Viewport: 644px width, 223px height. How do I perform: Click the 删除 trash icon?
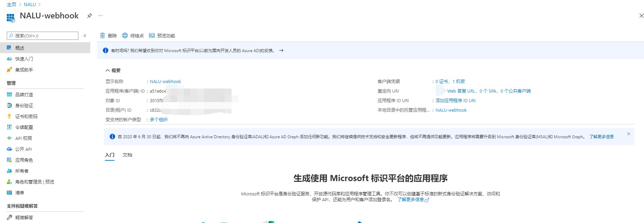point(103,35)
